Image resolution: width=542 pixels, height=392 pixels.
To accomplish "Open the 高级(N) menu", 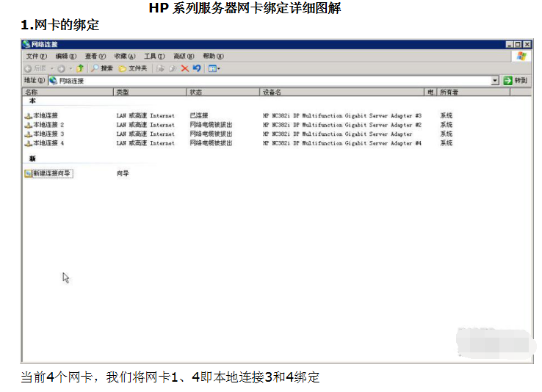I will pyautogui.click(x=184, y=57).
